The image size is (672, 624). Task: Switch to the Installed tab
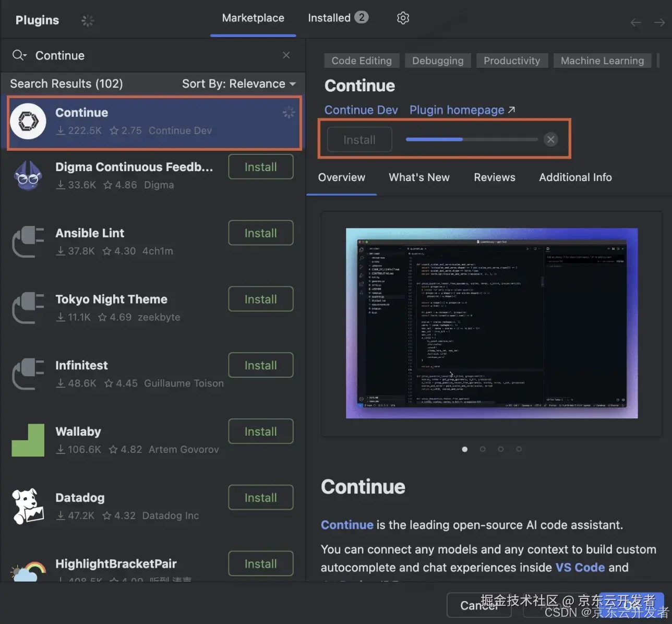coord(338,18)
